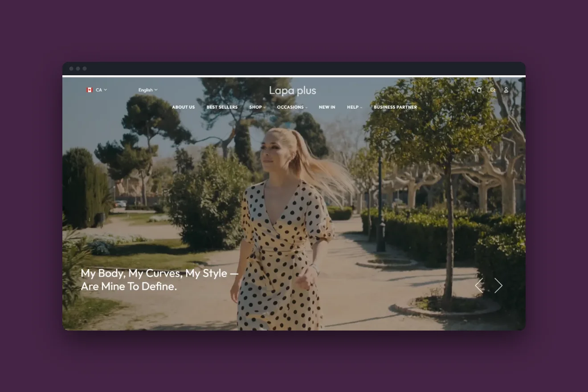Open the English language dropdown

[x=148, y=90]
